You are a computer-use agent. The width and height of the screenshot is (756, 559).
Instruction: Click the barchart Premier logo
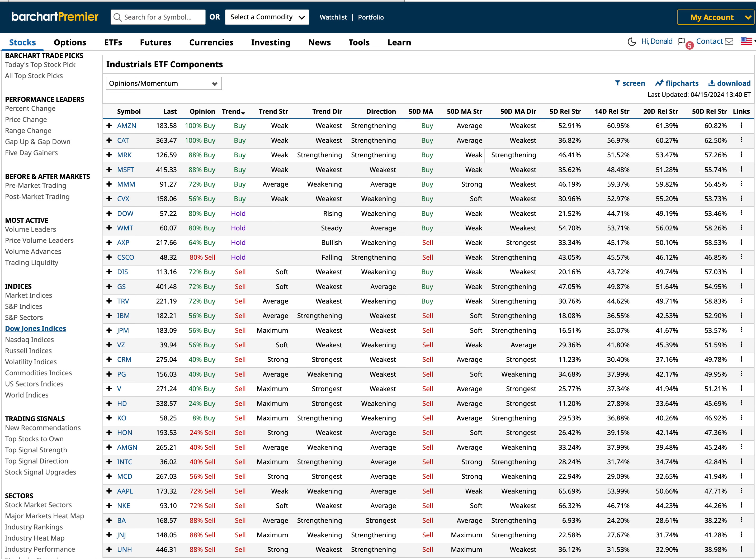click(55, 17)
